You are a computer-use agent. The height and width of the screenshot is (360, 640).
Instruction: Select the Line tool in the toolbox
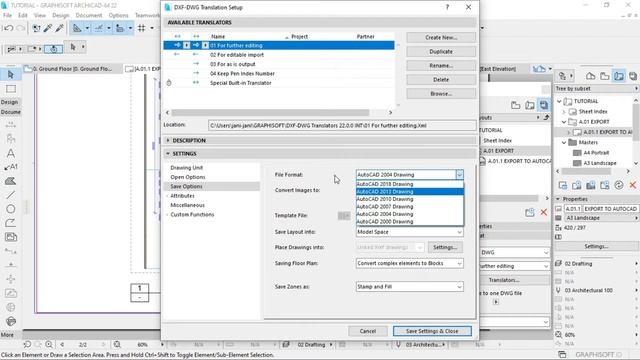click(x=11, y=195)
